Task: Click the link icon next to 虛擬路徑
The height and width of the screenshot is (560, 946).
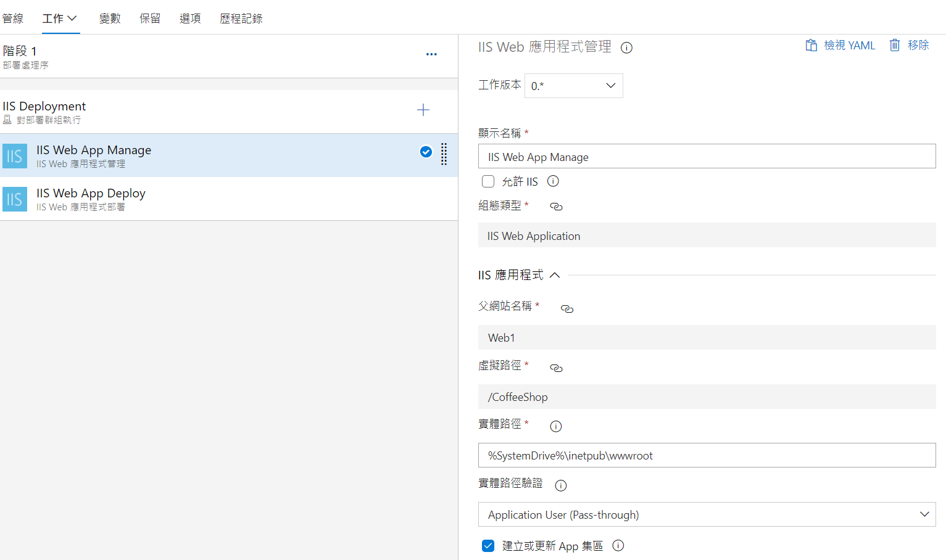Action: pyautogui.click(x=556, y=368)
